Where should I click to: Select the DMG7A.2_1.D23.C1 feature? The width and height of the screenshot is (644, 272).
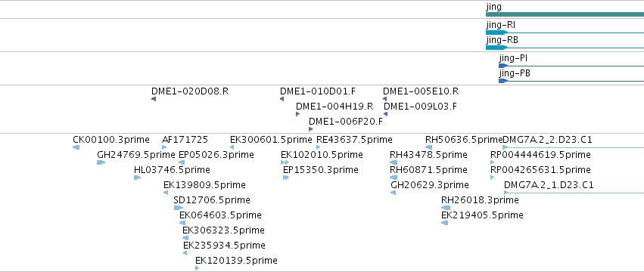coord(574,193)
